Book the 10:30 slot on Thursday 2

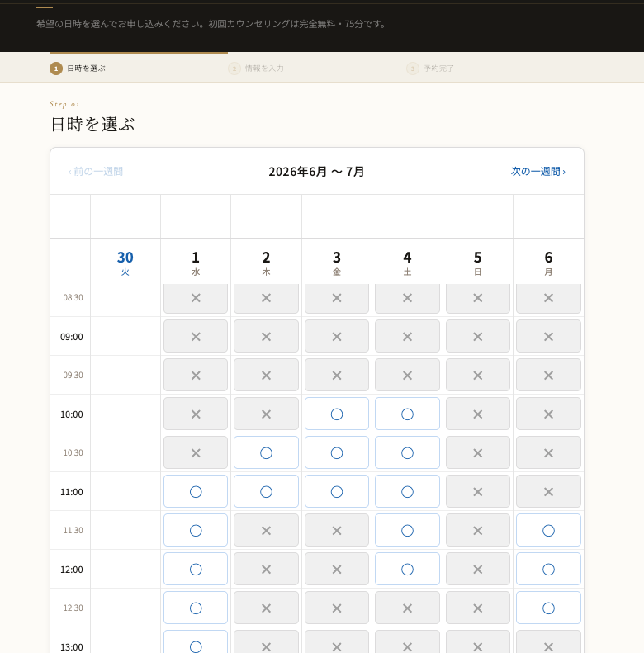pyautogui.click(x=266, y=452)
